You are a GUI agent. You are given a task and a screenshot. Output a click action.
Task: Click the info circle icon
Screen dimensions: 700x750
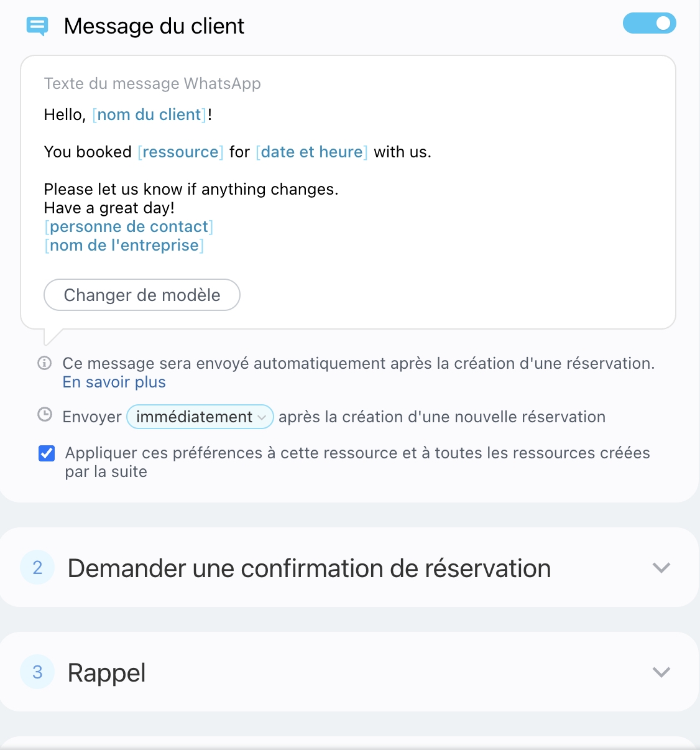(45, 363)
